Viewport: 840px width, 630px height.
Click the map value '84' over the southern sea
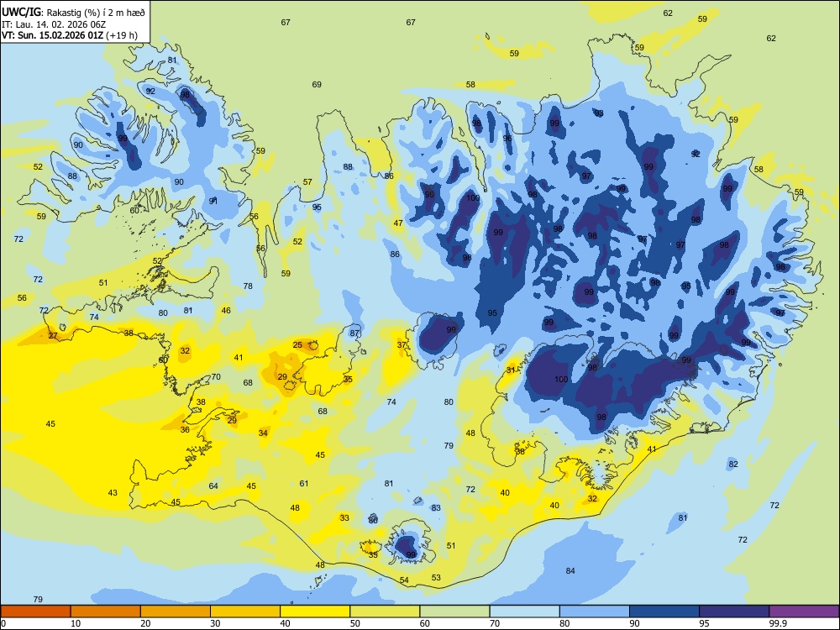coord(570,571)
